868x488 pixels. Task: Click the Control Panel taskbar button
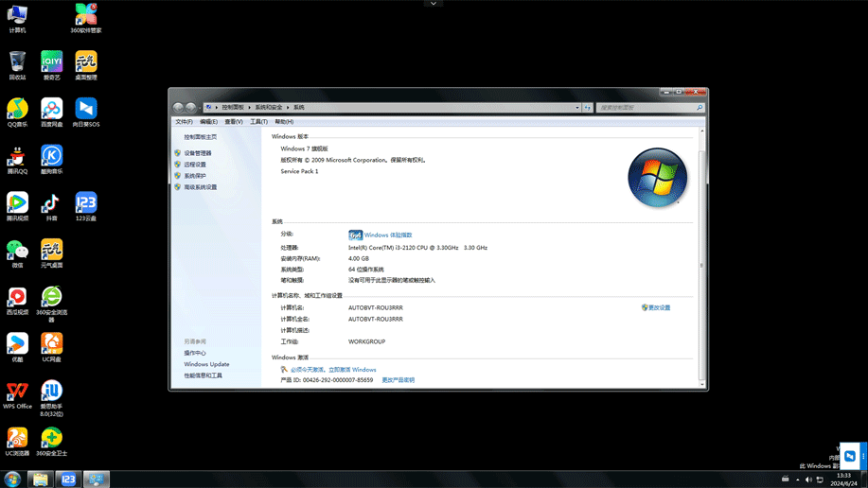pyautogui.click(x=97, y=479)
